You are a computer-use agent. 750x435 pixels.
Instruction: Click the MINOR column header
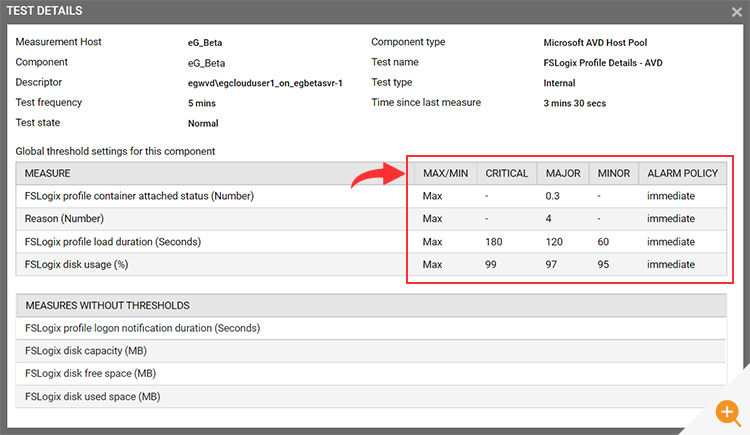614,173
